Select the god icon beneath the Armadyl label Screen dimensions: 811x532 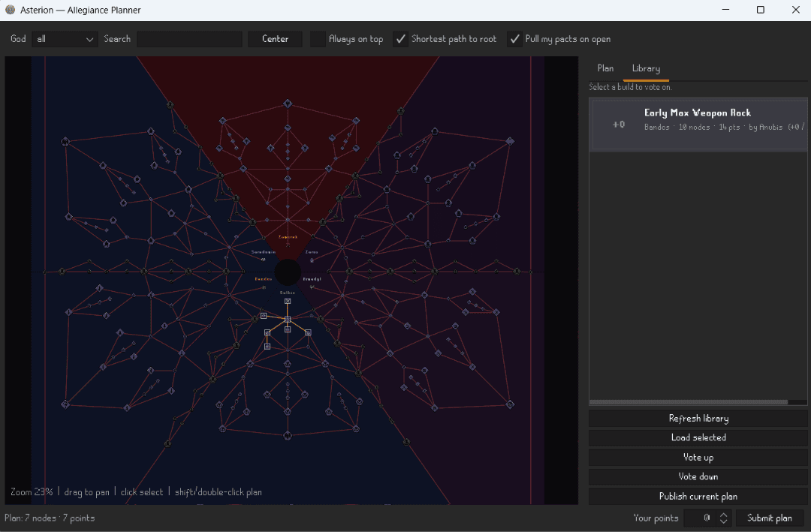(312, 287)
